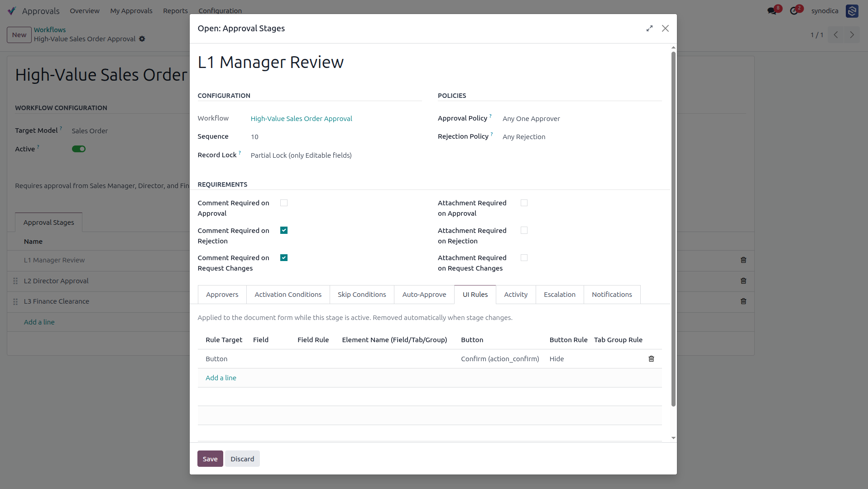868x489 pixels.
Task: Change the Target Model Sales Order field
Action: point(90,131)
